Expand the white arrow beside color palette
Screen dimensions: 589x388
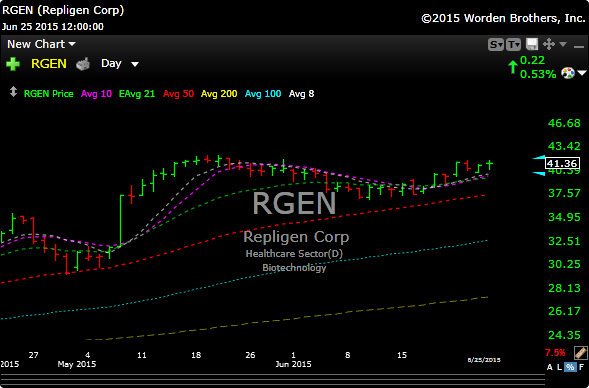[582, 73]
